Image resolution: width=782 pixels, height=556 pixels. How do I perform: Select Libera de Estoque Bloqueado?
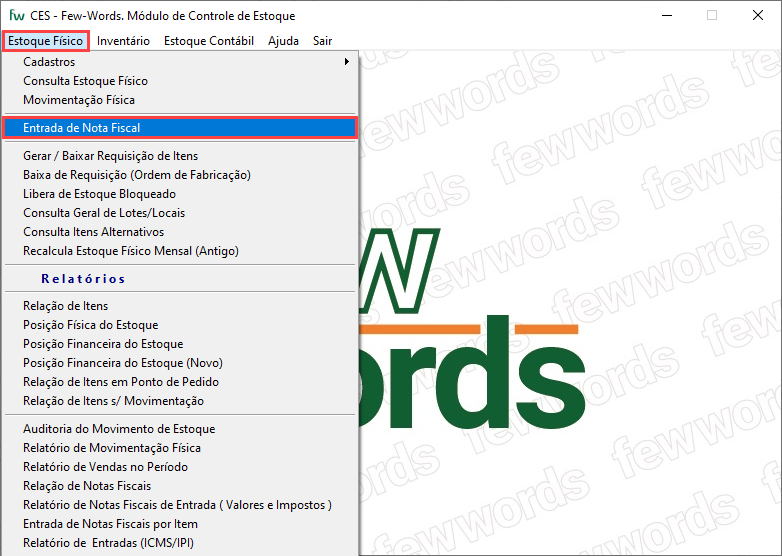click(x=180, y=194)
